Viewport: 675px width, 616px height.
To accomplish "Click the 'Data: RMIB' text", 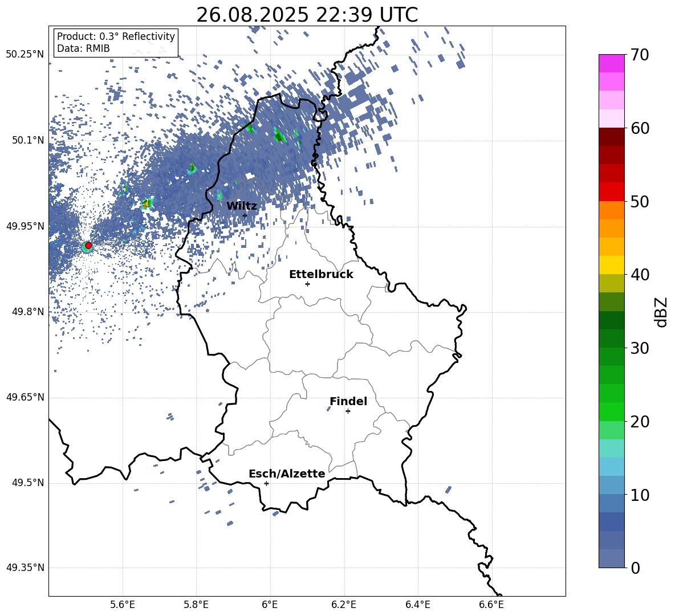I will point(83,48).
